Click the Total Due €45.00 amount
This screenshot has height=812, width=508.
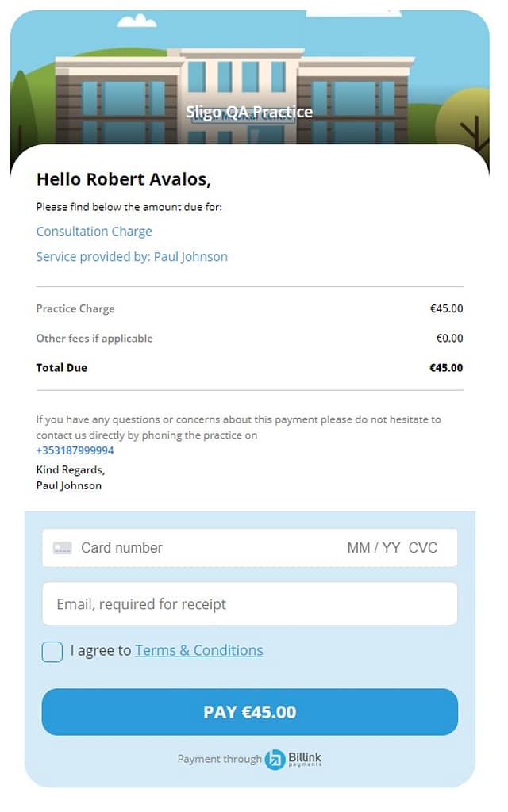point(445,368)
